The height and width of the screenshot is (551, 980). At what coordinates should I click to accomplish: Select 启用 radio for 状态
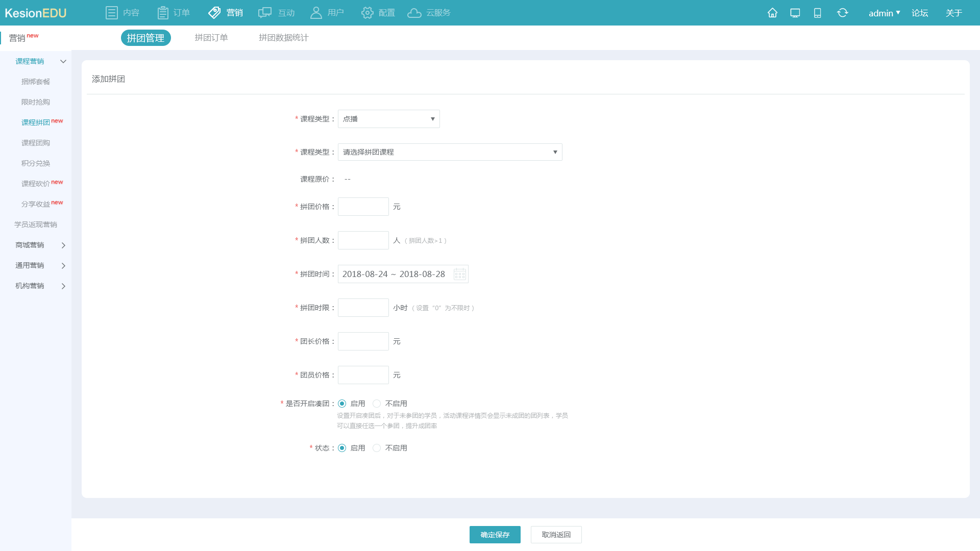pyautogui.click(x=342, y=448)
